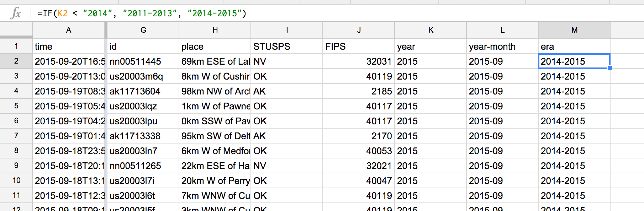Select column A header
The height and width of the screenshot is (211, 644).
tap(68, 30)
